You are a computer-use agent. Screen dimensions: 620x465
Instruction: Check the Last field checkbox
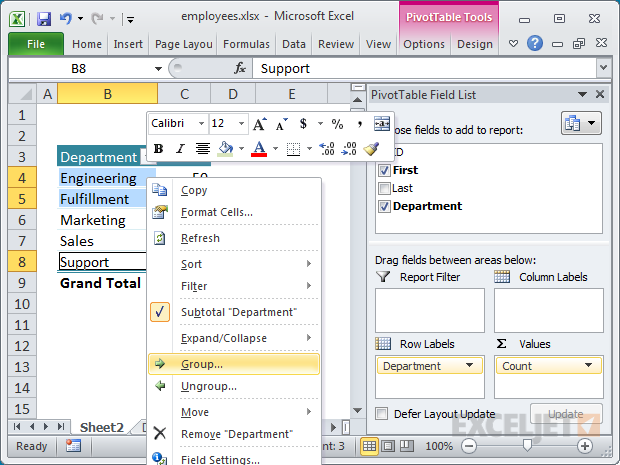(x=384, y=188)
